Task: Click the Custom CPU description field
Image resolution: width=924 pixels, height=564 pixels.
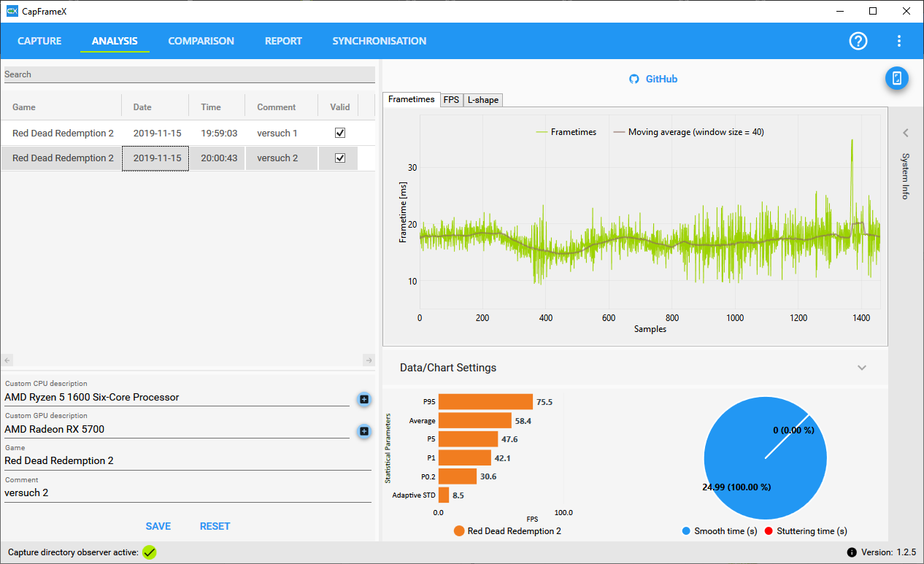Action: [x=177, y=398]
